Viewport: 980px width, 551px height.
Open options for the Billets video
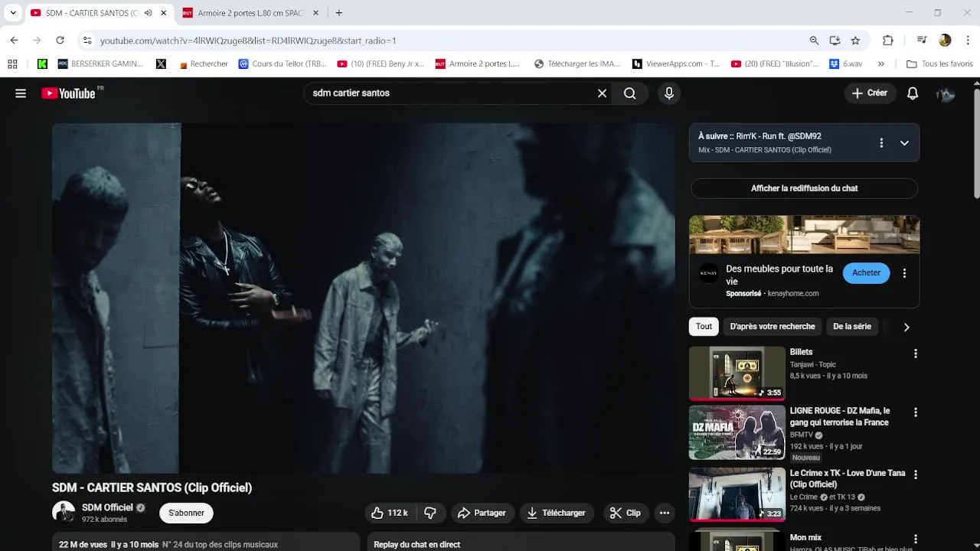[x=915, y=354]
